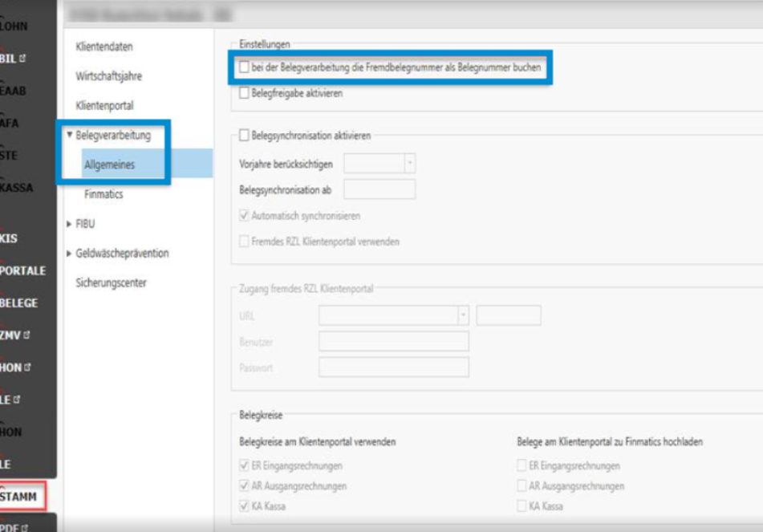The width and height of the screenshot is (763, 532).
Task: Open the LOHN module in sidebar
Action: click(14, 26)
